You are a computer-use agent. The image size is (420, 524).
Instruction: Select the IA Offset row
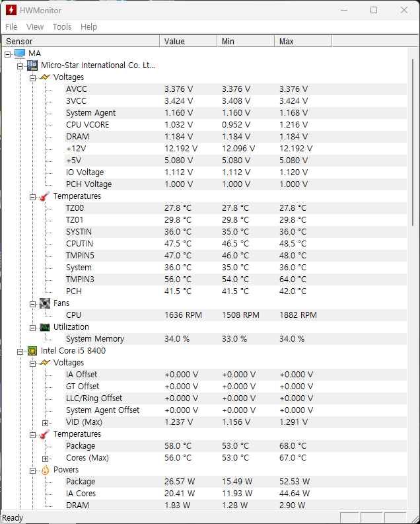[236, 375]
